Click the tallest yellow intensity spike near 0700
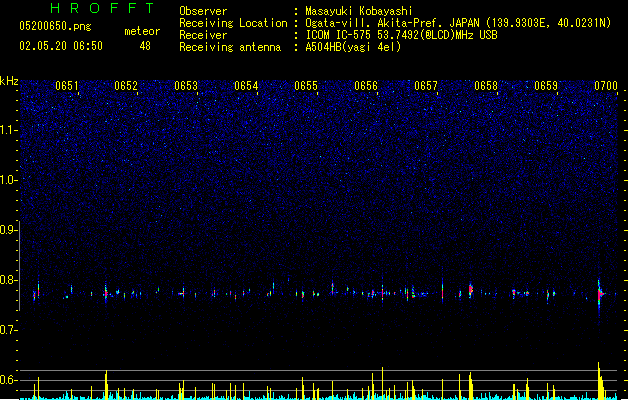This screenshot has height=400, width=629. (x=599, y=380)
